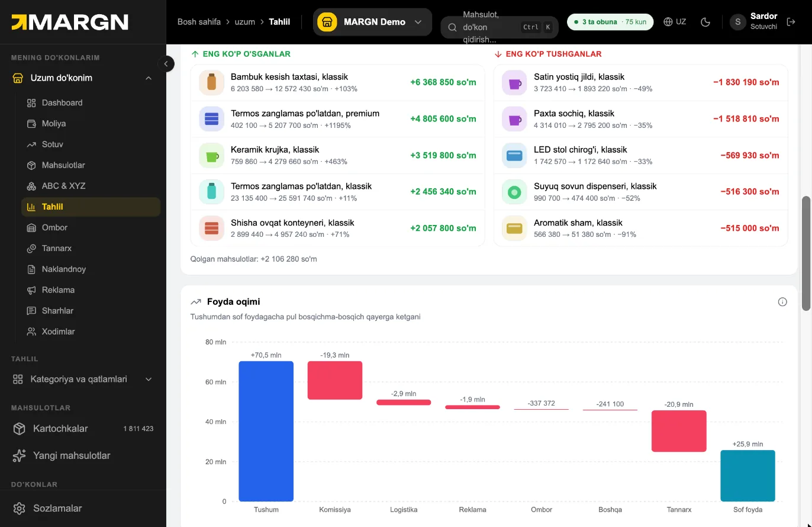Open Reklama megaphone icon
The width and height of the screenshot is (812, 527).
point(31,290)
